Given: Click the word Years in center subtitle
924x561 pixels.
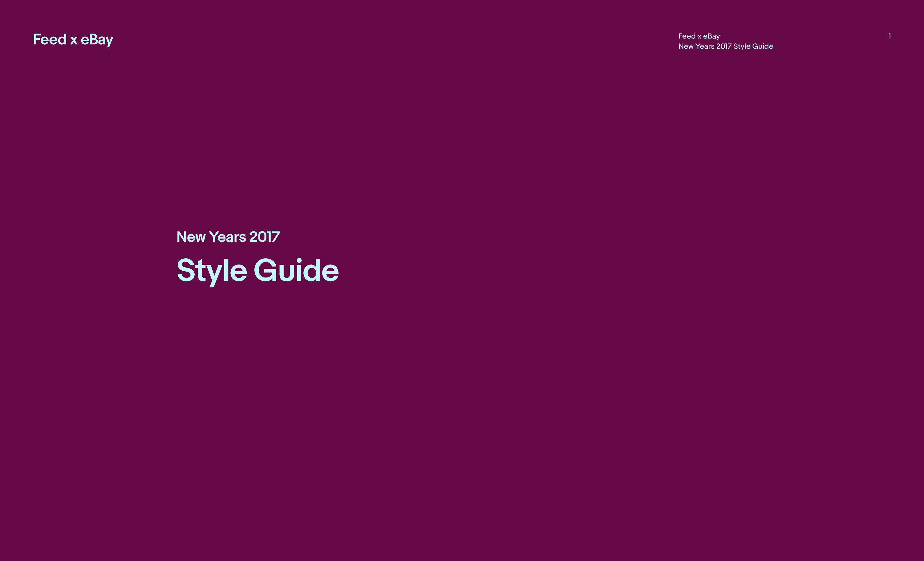Looking at the screenshot, I should (x=227, y=237).
